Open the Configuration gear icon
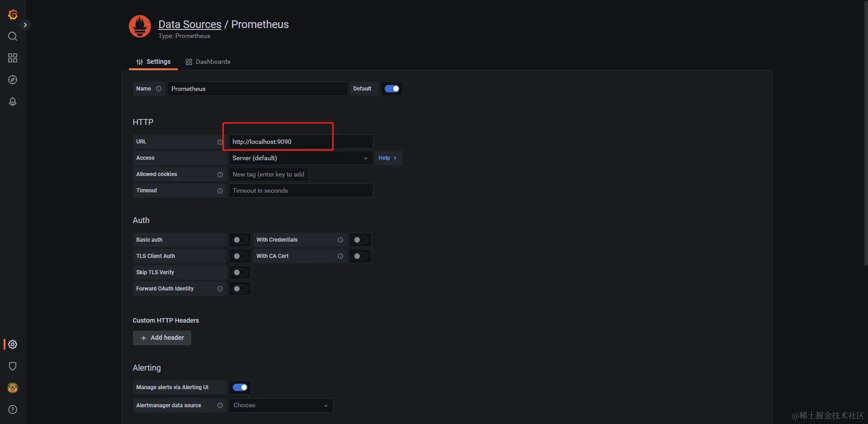The width and height of the screenshot is (868, 424). 13,344
